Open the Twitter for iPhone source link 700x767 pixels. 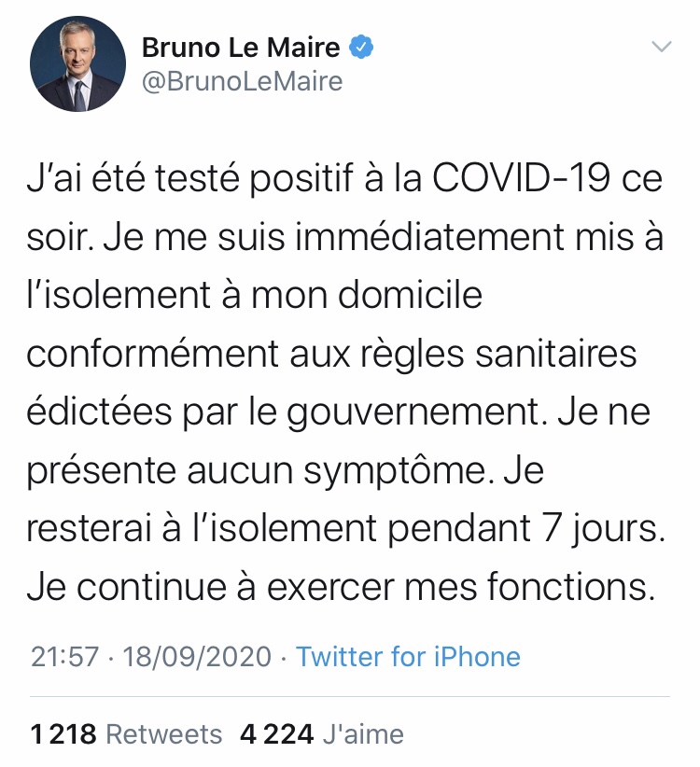pyautogui.click(x=408, y=656)
